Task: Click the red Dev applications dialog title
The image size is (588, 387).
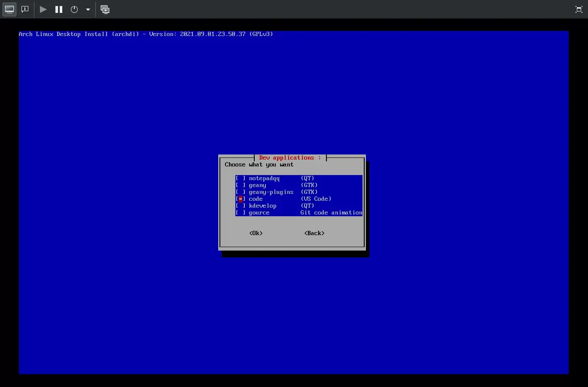Action: coord(290,158)
